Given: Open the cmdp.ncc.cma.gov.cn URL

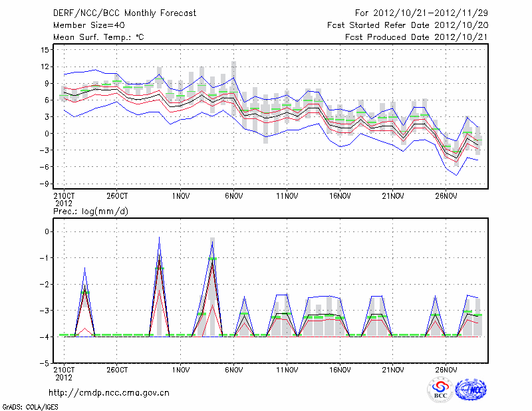Looking at the screenshot, I should click(109, 392).
